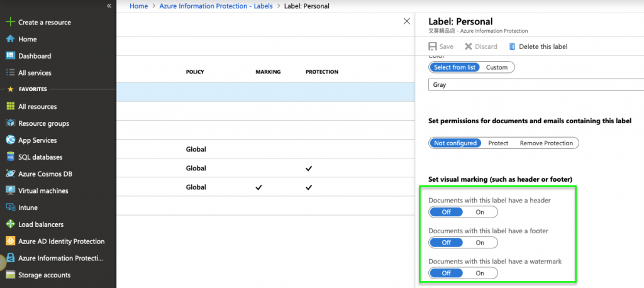Screen dimensions: 644x288
Task: Open the Storage accounts icon
Action: click(x=11, y=275)
